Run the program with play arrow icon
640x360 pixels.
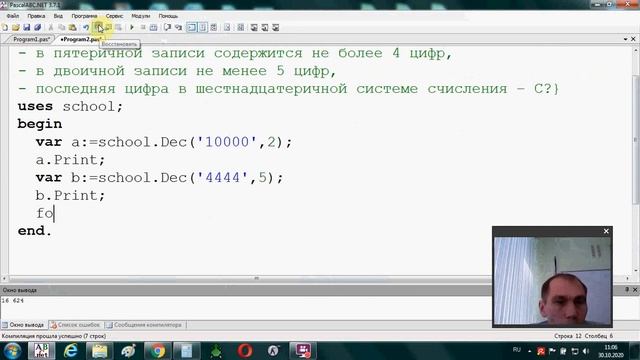pyautogui.click(x=131, y=27)
